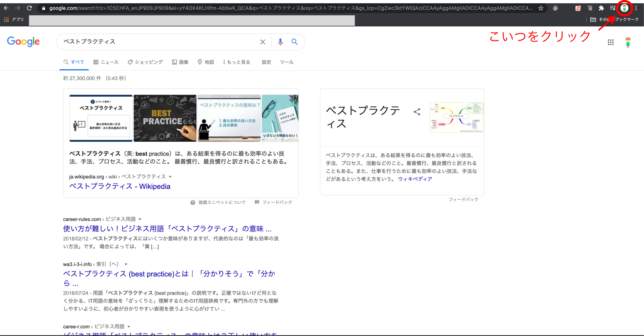Expand the career-rules.com result dropdown arrow
Viewport: 644px width, 336px height.
[140, 219]
